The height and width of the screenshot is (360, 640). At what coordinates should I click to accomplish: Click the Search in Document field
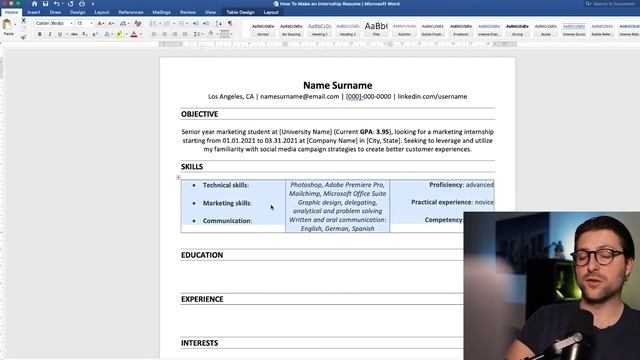tap(611, 4)
